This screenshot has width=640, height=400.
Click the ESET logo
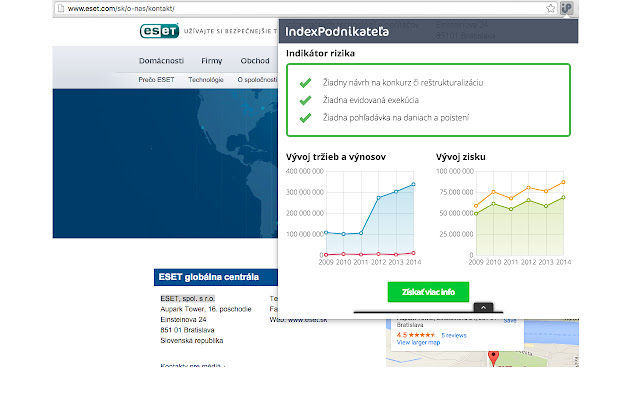[x=159, y=31]
